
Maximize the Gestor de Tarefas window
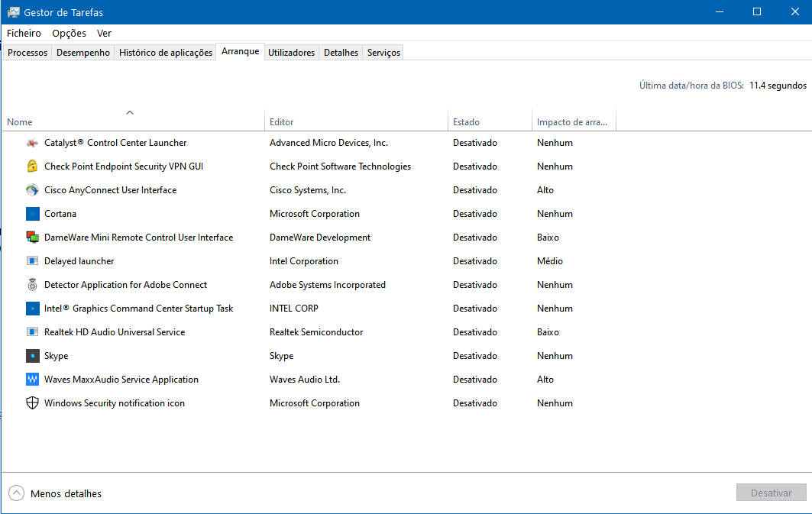[756, 12]
